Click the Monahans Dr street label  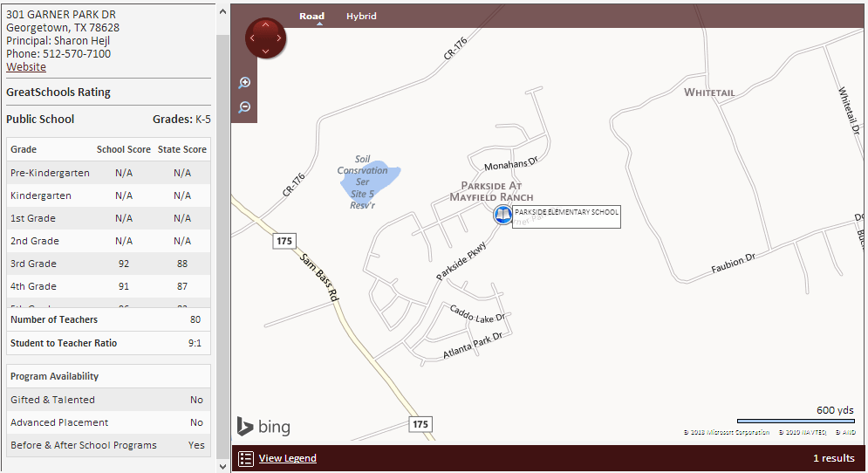[x=511, y=164]
